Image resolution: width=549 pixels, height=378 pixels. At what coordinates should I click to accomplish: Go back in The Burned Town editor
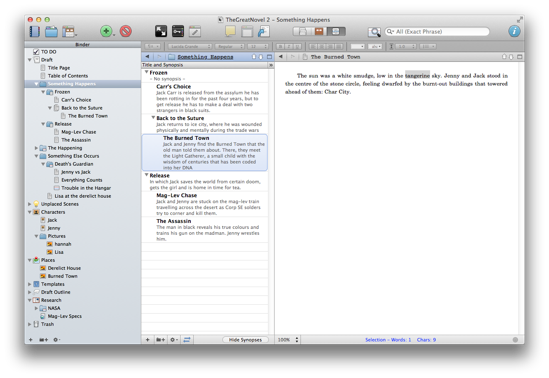280,56
